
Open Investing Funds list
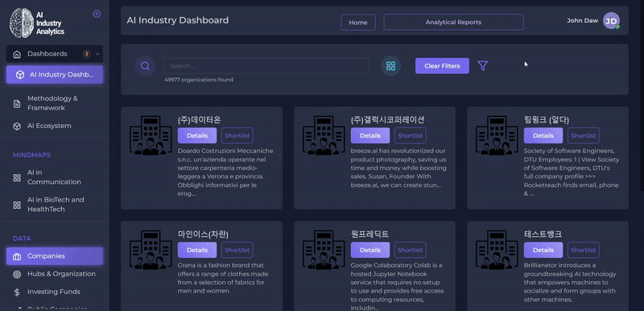55,292
